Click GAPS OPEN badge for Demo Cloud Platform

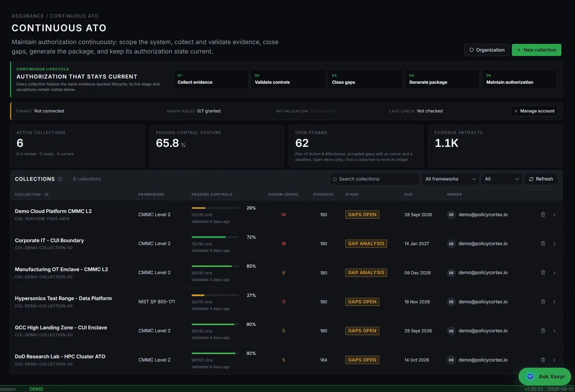[x=362, y=215]
